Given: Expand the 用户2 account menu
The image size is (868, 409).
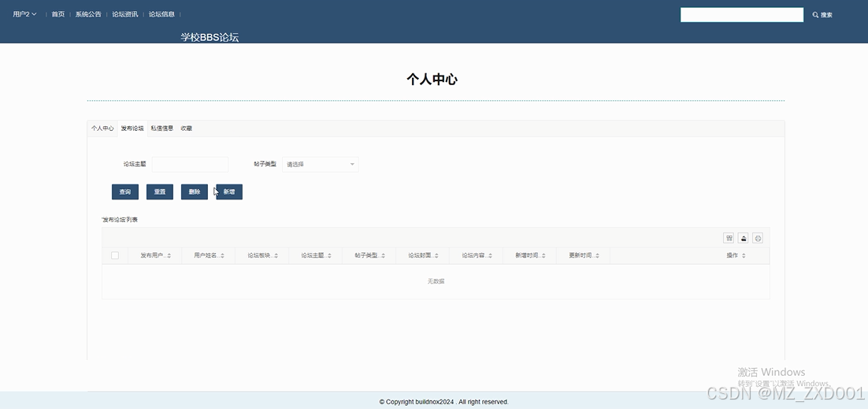Looking at the screenshot, I should click(x=24, y=14).
